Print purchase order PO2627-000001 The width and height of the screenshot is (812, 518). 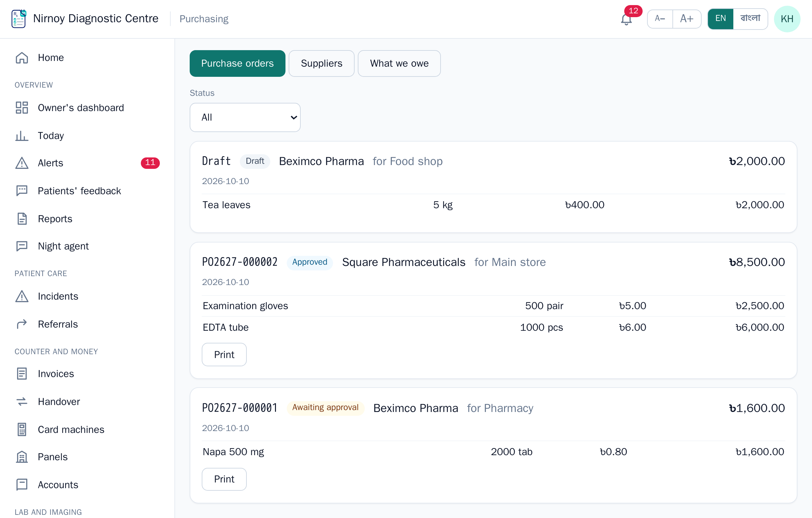pos(224,479)
